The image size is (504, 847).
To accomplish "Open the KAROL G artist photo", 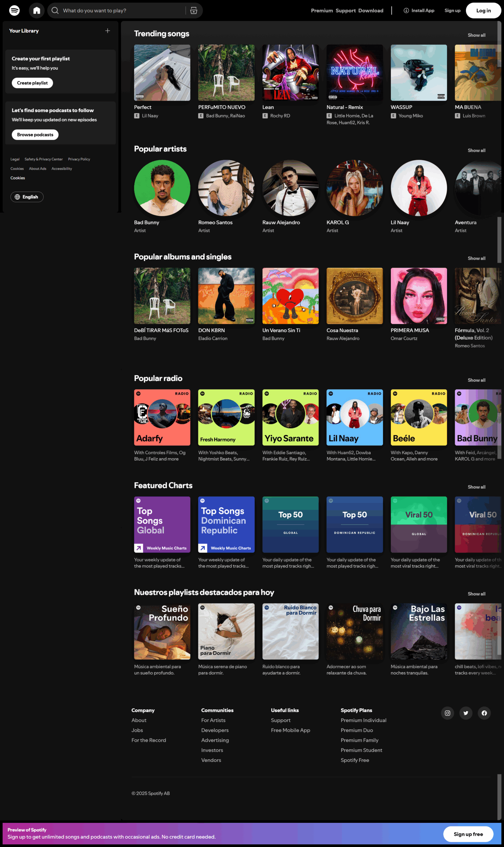I will (355, 188).
